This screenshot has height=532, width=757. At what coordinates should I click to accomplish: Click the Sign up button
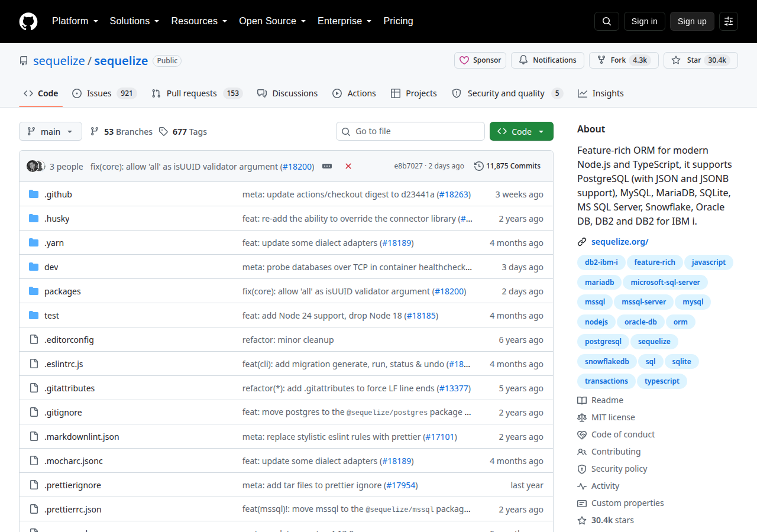point(692,21)
